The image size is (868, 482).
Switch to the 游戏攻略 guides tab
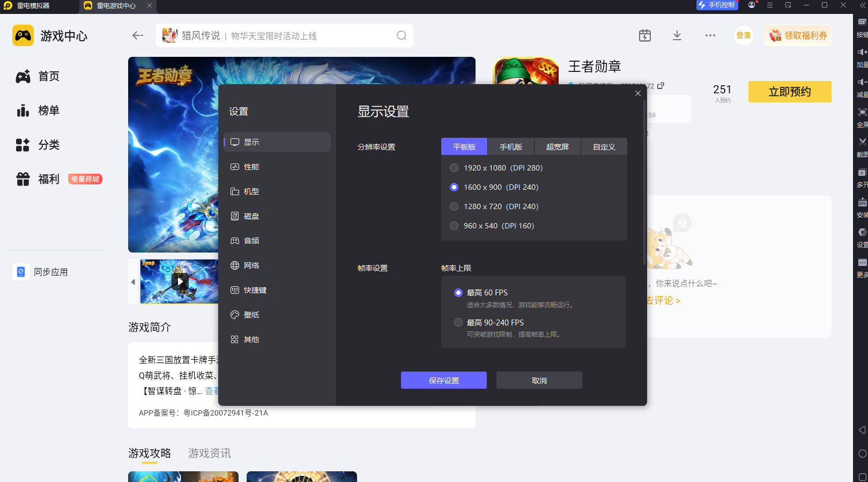click(x=150, y=454)
